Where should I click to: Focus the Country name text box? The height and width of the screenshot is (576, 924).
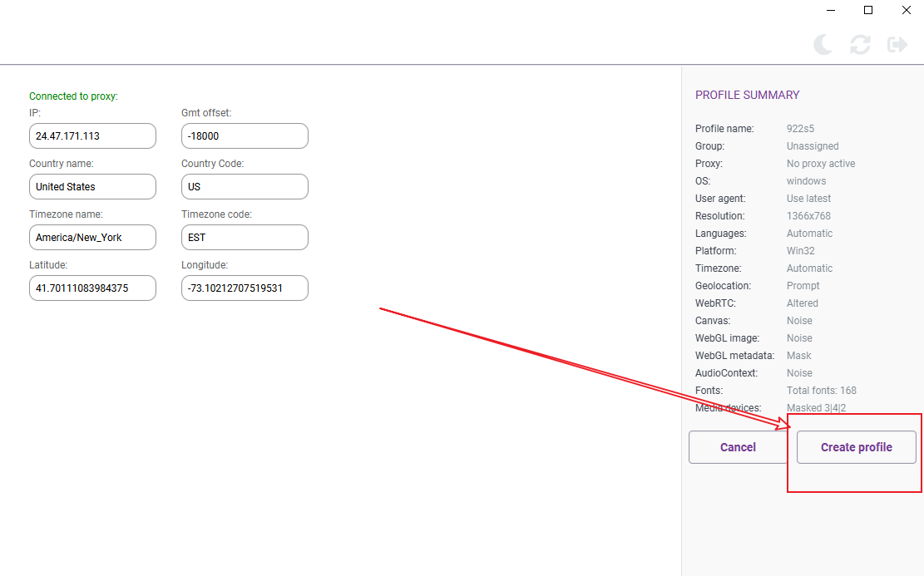click(92, 187)
